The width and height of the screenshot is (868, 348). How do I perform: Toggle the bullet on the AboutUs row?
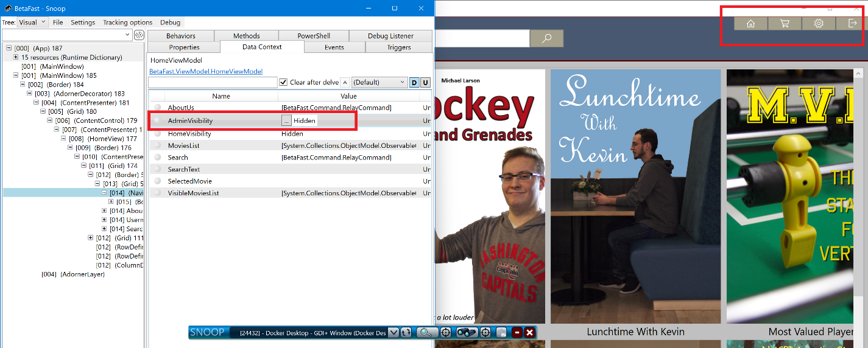tap(157, 108)
